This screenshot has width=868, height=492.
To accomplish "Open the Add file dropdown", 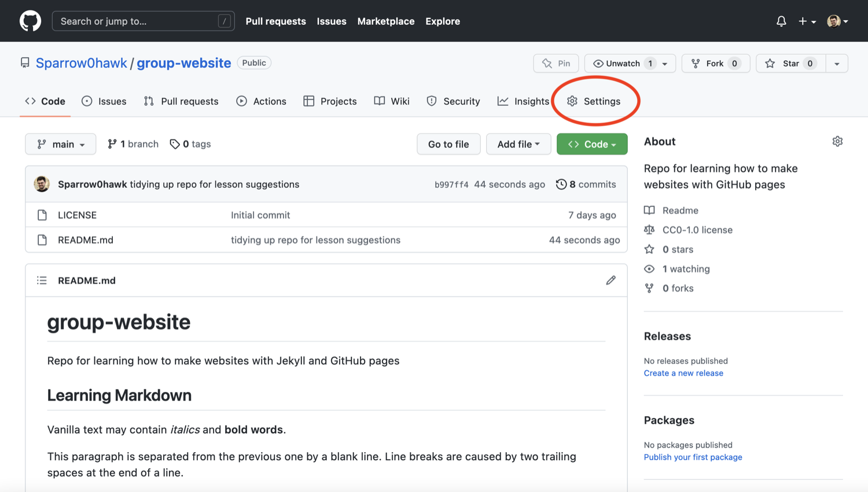I will click(x=518, y=144).
